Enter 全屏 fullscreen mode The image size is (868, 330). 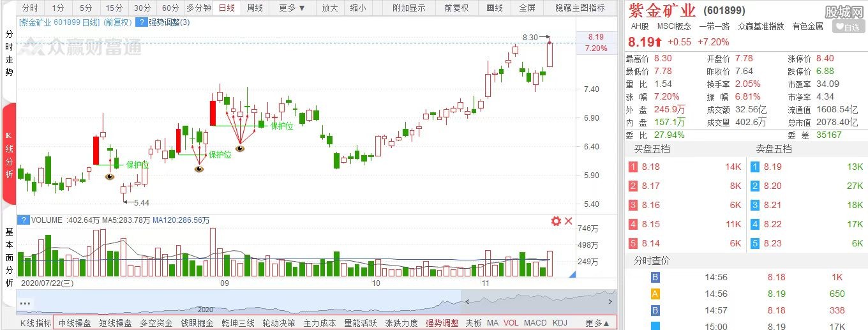click(527, 8)
